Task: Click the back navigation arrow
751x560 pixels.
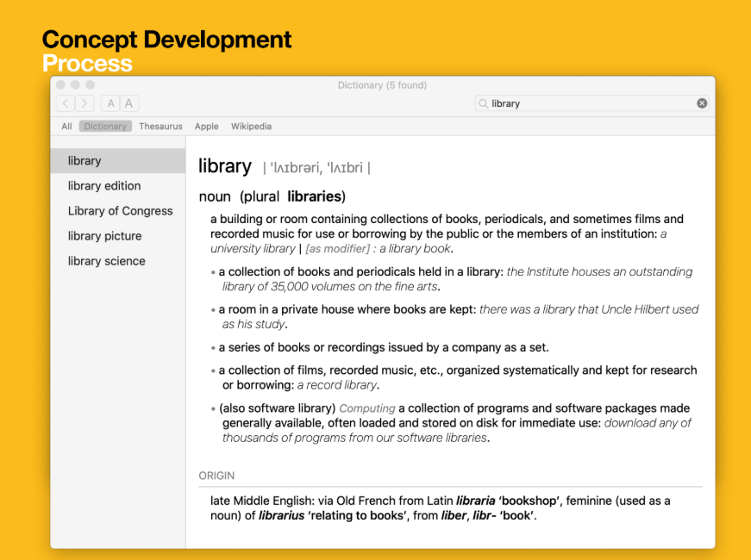Action: [66, 103]
